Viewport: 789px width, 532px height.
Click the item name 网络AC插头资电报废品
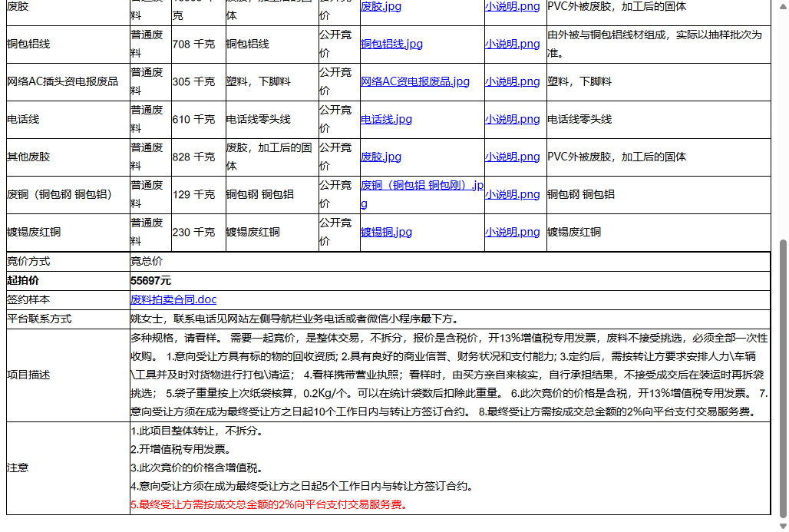[x=62, y=81]
